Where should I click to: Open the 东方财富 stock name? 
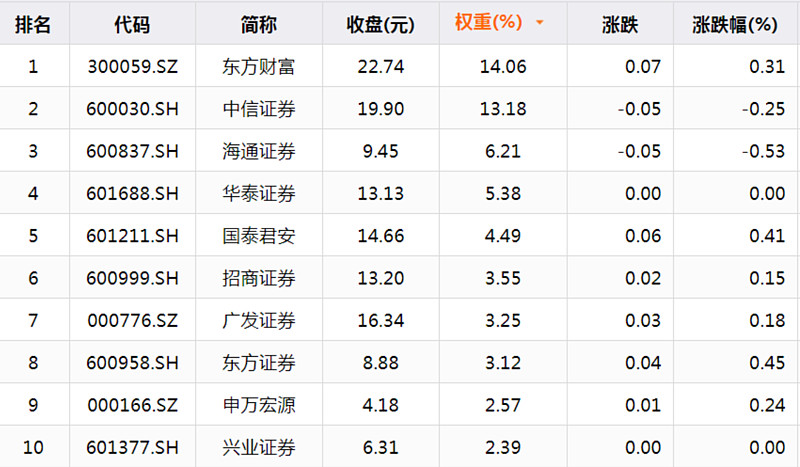pyautogui.click(x=259, y=67)
